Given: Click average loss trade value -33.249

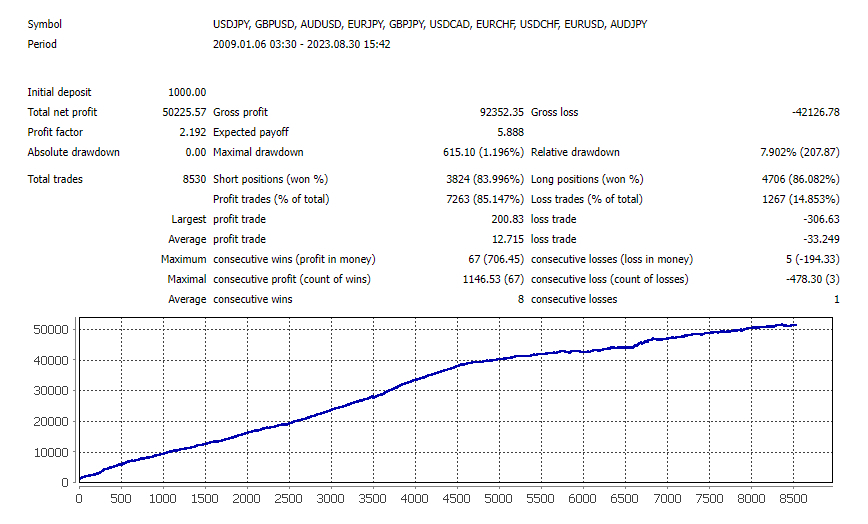Looking at the screenshot, I should (822, 239).
